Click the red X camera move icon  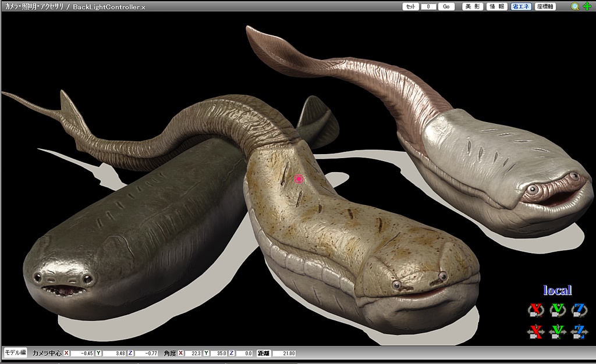[x=535, y=331]
